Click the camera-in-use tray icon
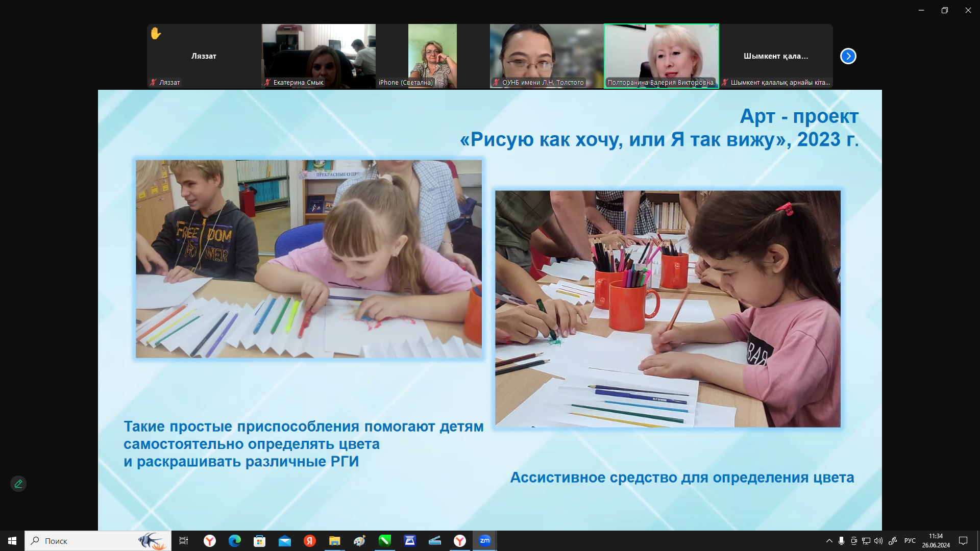 (853, 541)
